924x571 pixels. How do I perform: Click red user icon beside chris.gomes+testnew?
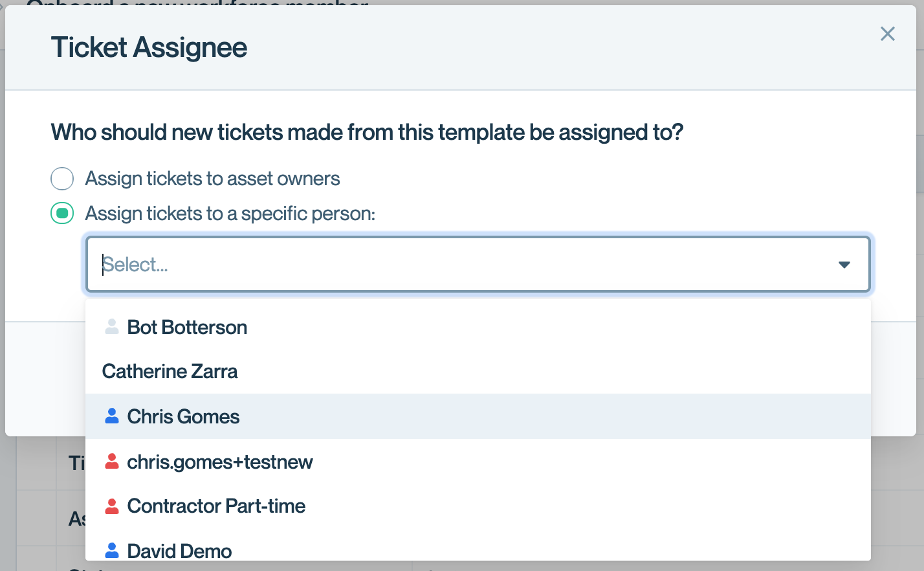(112, 462)
